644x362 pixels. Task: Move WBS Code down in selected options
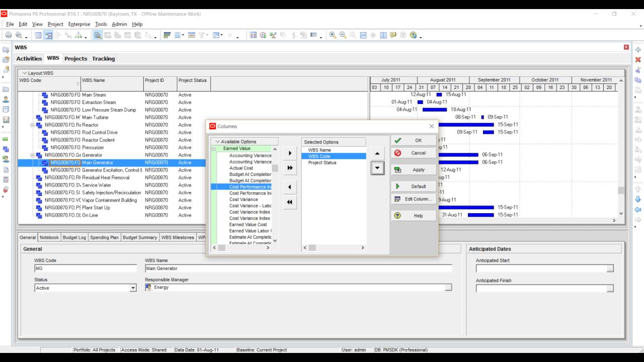click(377, 168)
